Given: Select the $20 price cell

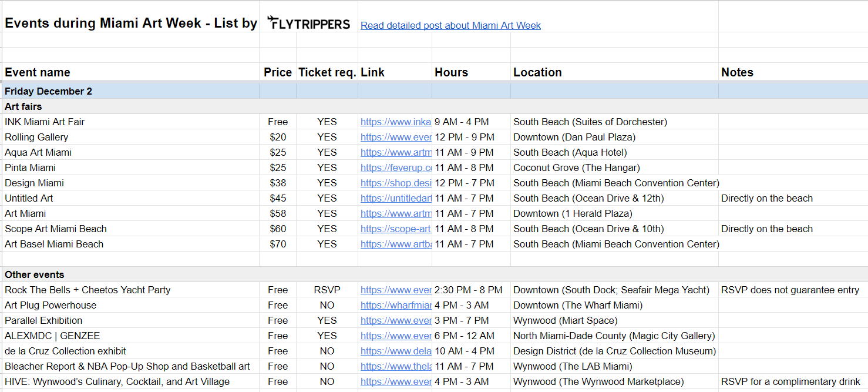Looking at the screenshot, I should pyautogui.click(x=278, y=137).
